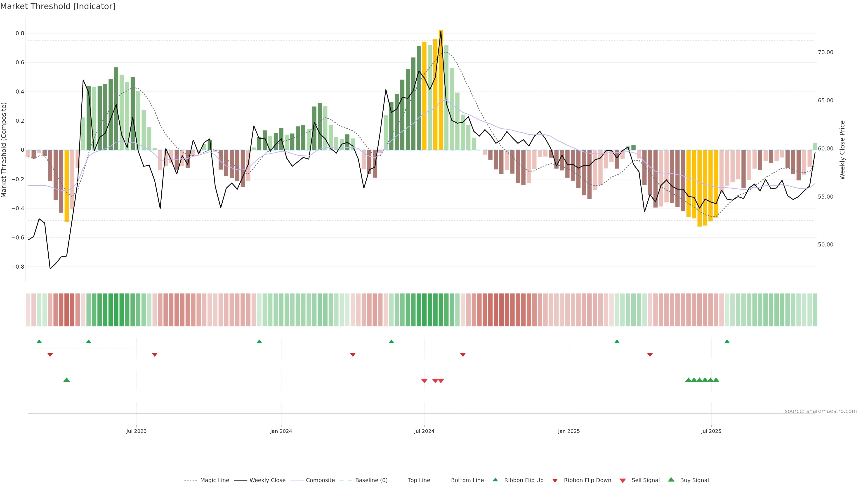This screenshot has height=488, width=868.
Task: Click the source: sharemaestro.com text
Action: (821, 411)
